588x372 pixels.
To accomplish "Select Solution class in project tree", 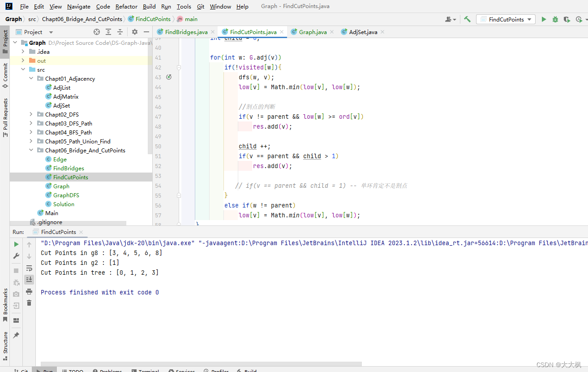I will [64, 204].
